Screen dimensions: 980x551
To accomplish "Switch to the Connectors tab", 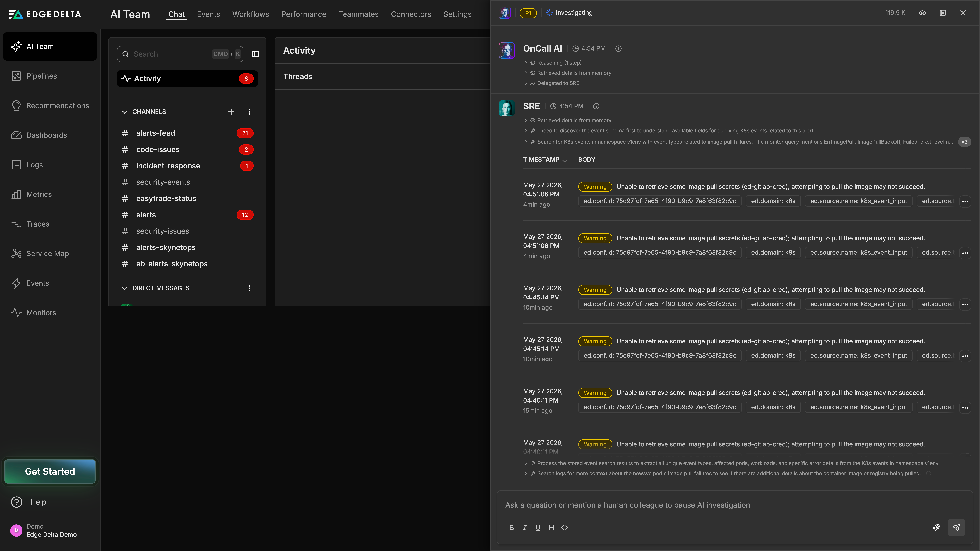I will pos(411,14).
